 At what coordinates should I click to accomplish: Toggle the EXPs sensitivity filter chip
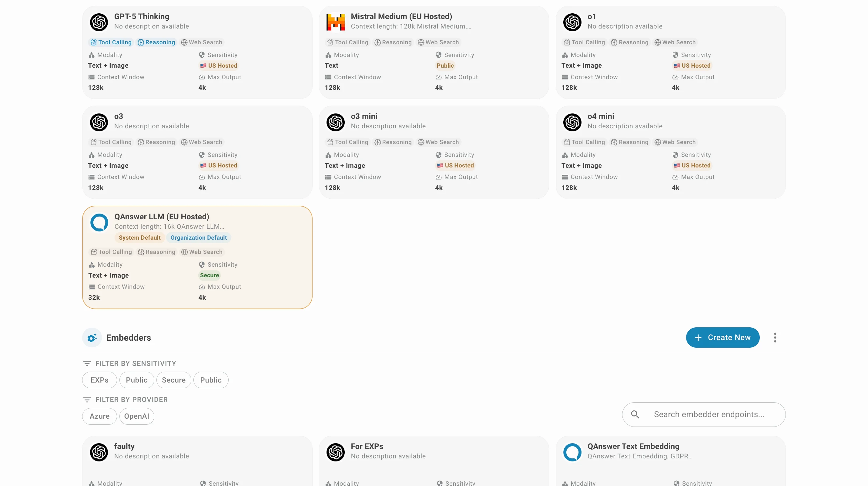pos(99,380)
